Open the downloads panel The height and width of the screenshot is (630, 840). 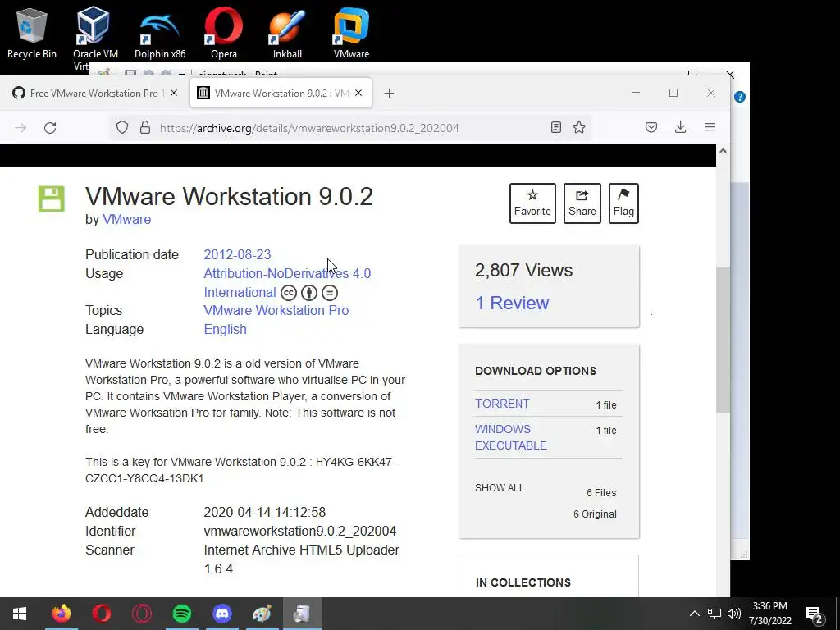[x=680, y=127]
